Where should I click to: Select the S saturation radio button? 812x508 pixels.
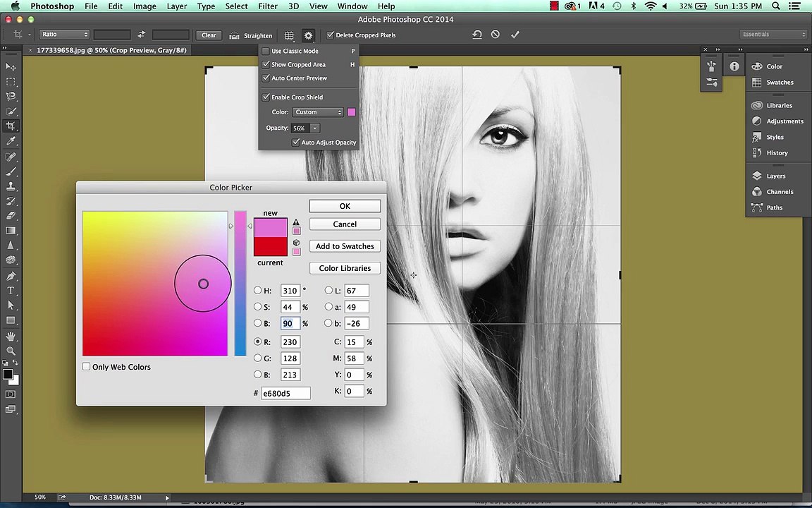click(x=257, y=307)
